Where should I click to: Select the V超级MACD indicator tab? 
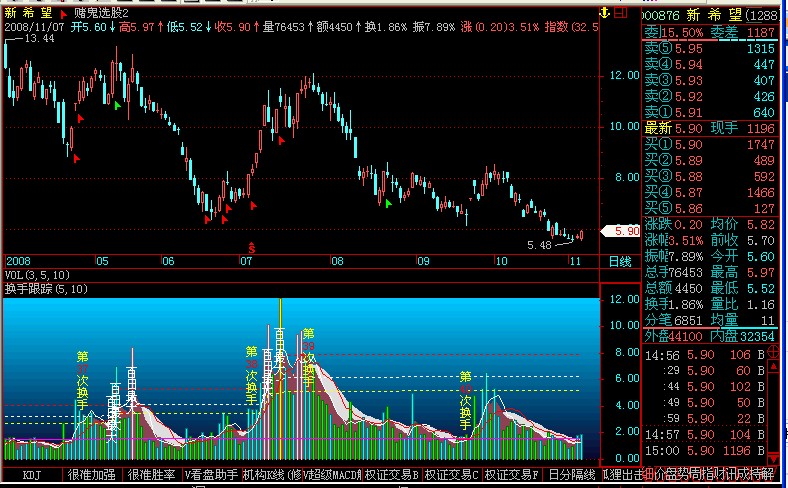click(x=332, y=474)
